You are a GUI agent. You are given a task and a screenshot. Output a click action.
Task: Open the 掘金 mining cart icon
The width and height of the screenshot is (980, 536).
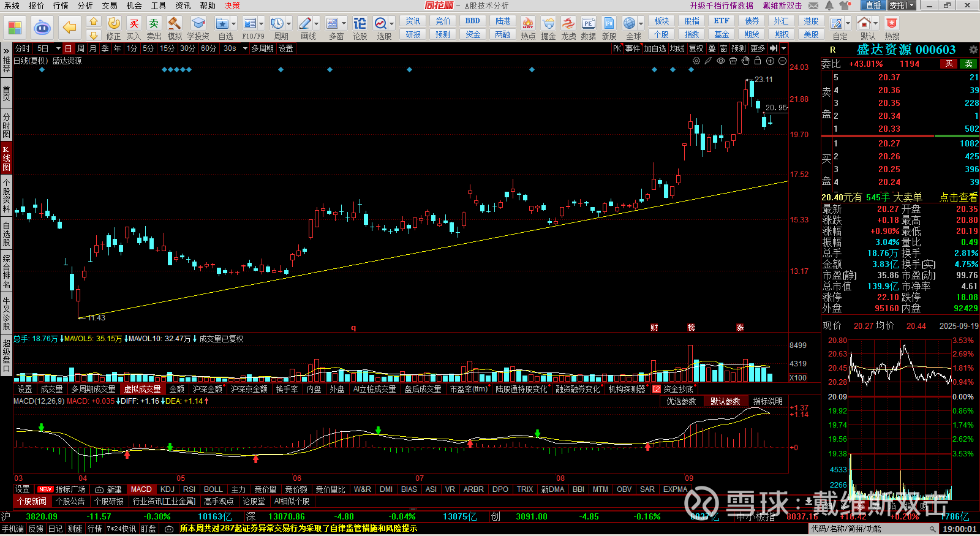(548, 23)
